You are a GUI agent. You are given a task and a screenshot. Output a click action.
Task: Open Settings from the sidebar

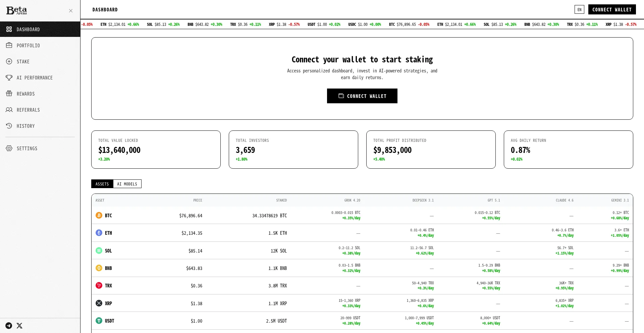[40, 148]
